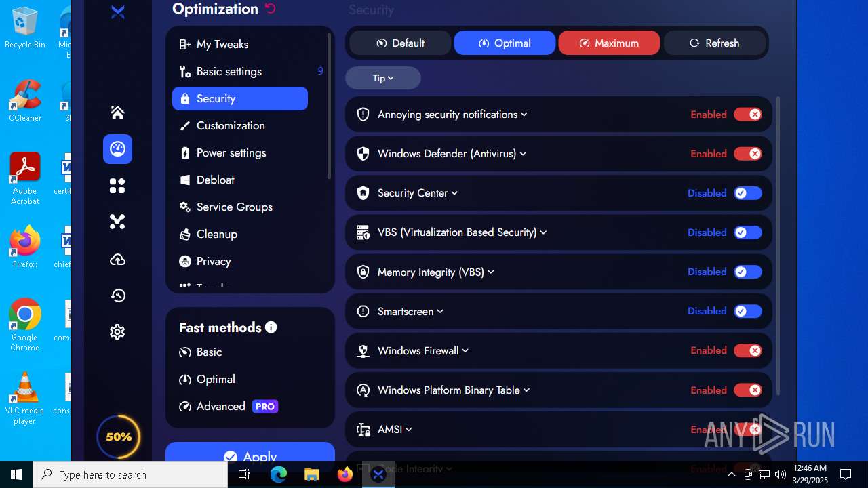Open the cloud upload sidebar icon
This screenshot has height=488, width=868.
click(x=117, y=260)
